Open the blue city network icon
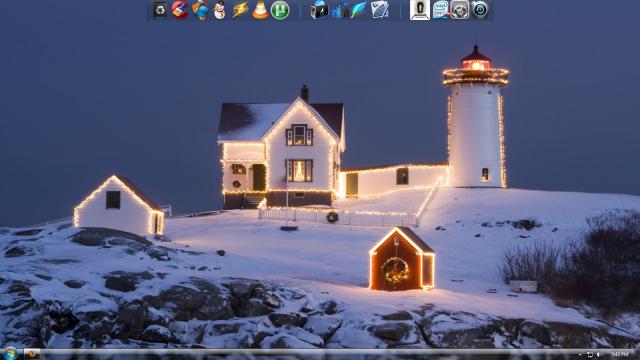 point(340,10)
